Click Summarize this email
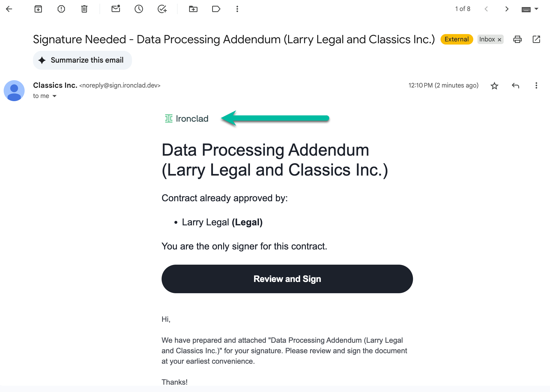 click(x=82, y=60)
